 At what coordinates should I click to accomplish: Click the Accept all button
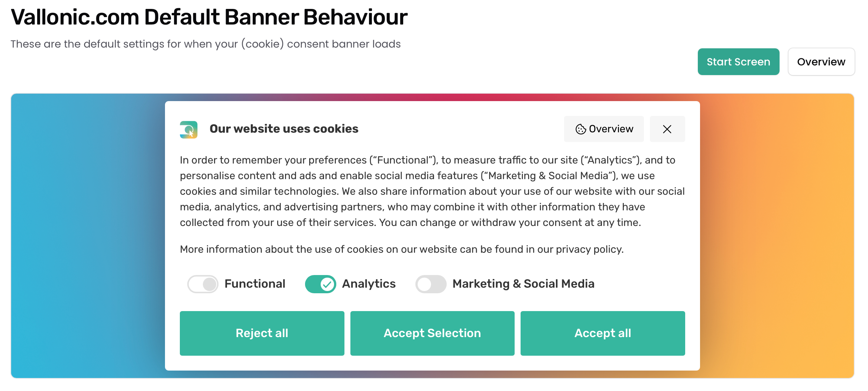pyautogui.click(x=603, y=333)
